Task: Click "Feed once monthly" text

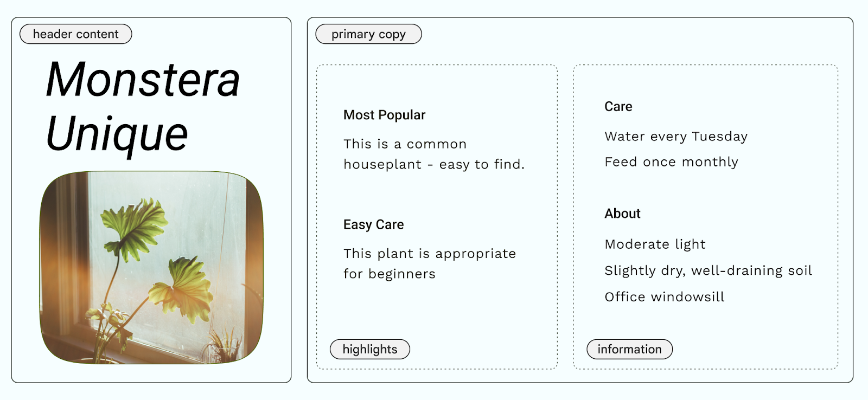Action: tap(671, 162)
